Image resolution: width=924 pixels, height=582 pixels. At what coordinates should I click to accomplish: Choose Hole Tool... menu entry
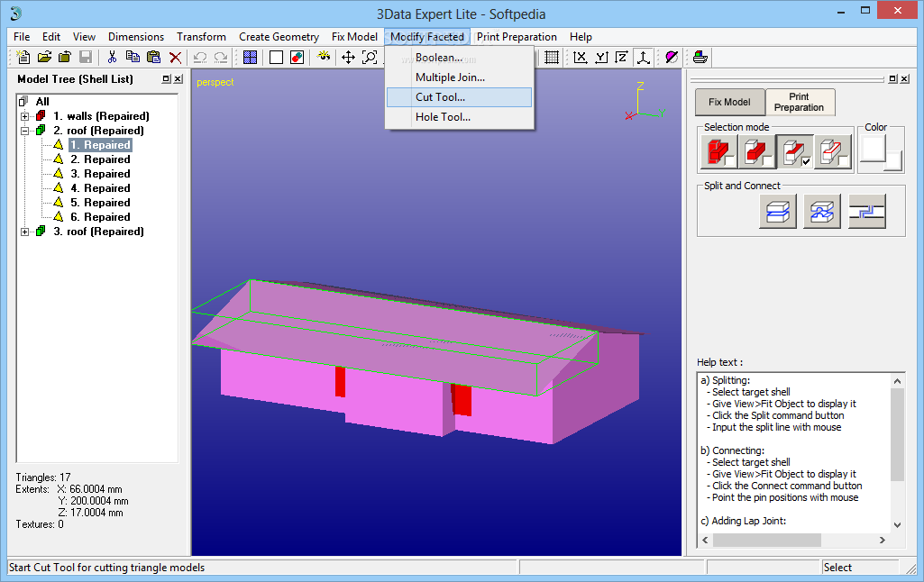pyautogui.click(x=460, y=116)
